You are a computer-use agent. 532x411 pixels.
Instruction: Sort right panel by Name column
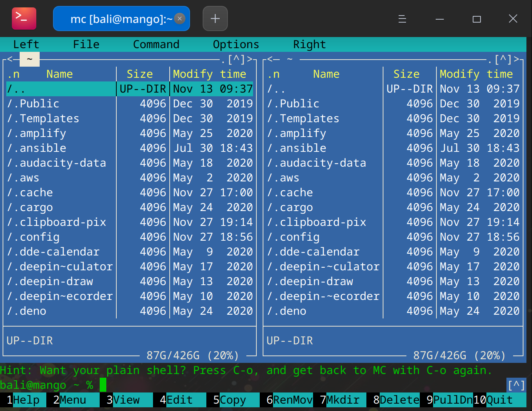coord(326,74)
